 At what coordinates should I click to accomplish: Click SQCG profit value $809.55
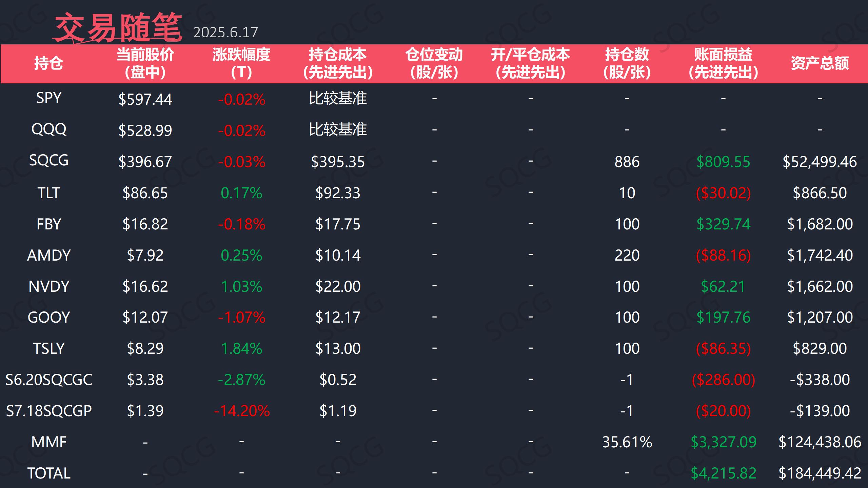tap(723, 162)
